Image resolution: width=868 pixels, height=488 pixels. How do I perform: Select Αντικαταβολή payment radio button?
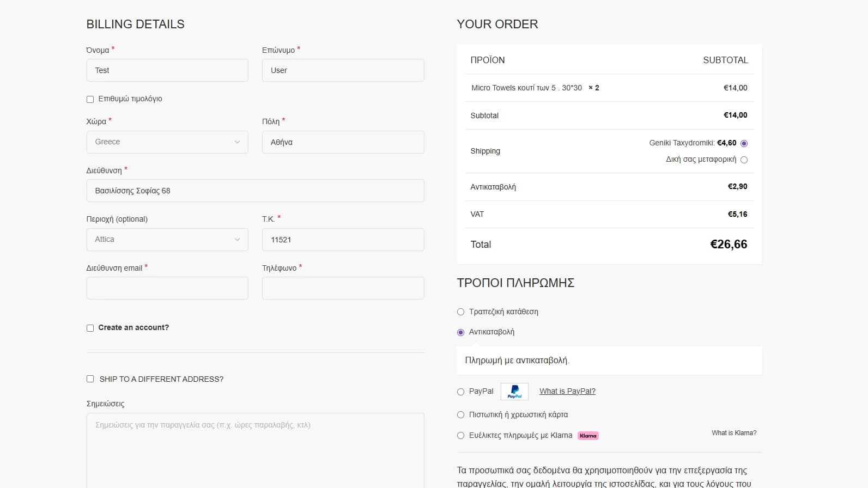(460, 332)
